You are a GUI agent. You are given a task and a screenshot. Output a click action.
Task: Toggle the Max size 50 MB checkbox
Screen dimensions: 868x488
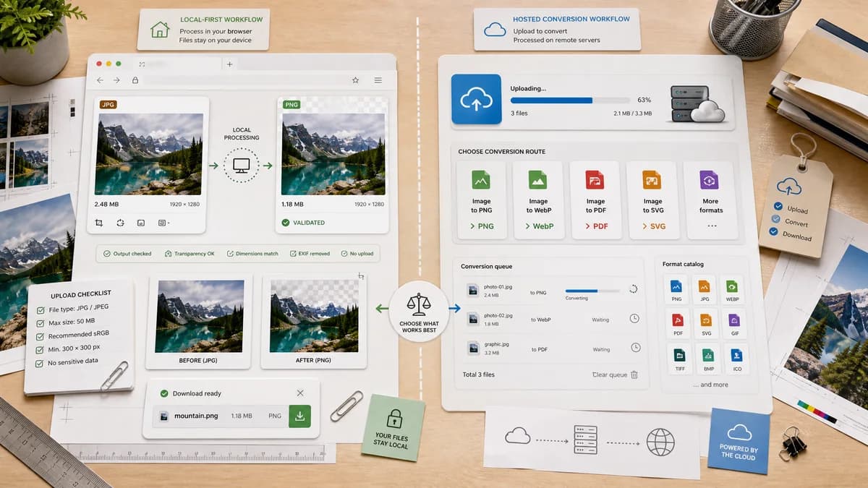[x=41, y=324]
